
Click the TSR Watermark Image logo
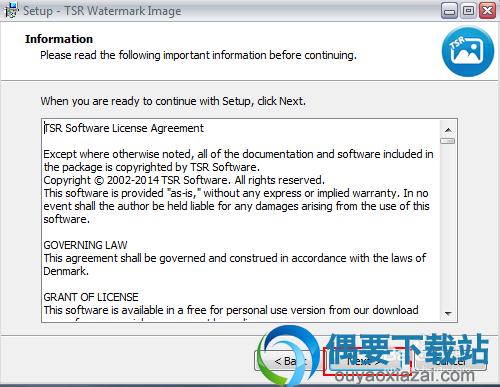tap(468, 51)
